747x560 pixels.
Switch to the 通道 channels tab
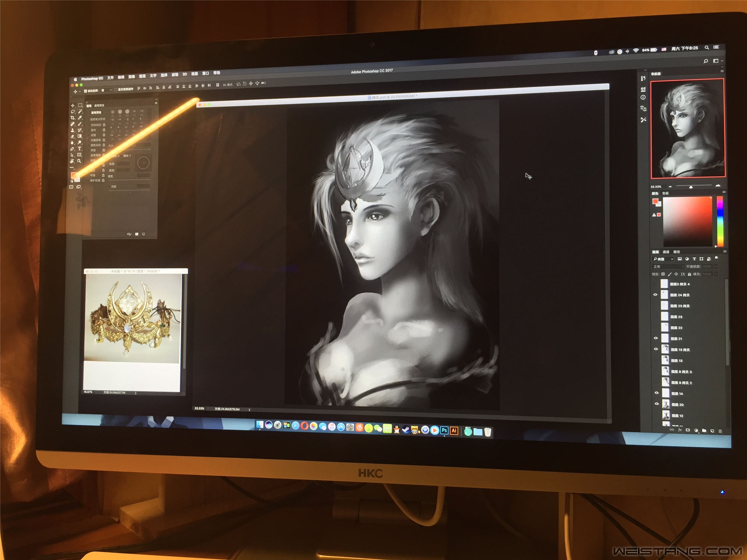tap(666, 252)
